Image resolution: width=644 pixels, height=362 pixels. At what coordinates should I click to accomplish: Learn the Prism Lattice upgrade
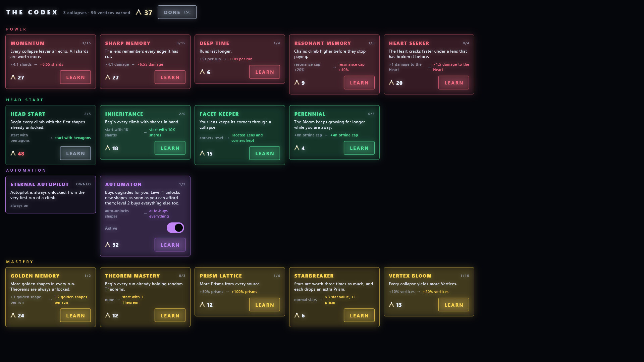(x=265, y=305)
